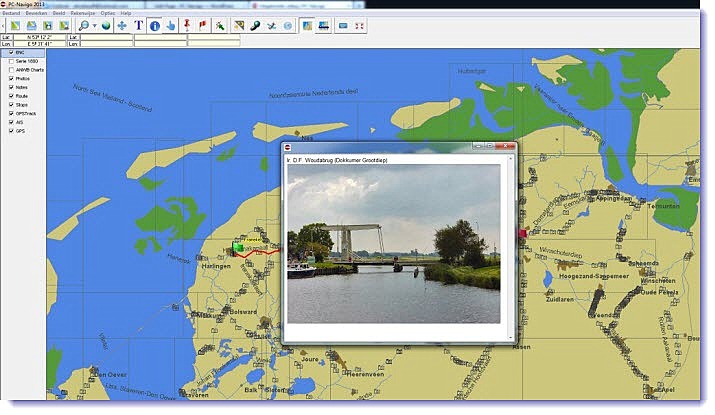Select the pointing hand tool
Image resolution: width=715 pixels, height=415 pixels.
coord(171,26)
